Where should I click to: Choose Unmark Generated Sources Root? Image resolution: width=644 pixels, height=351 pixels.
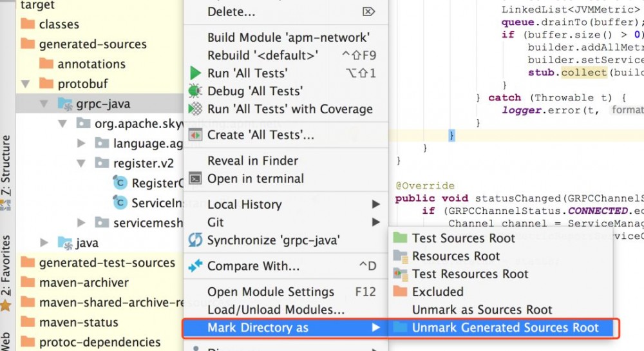click(x=505, y=328)
